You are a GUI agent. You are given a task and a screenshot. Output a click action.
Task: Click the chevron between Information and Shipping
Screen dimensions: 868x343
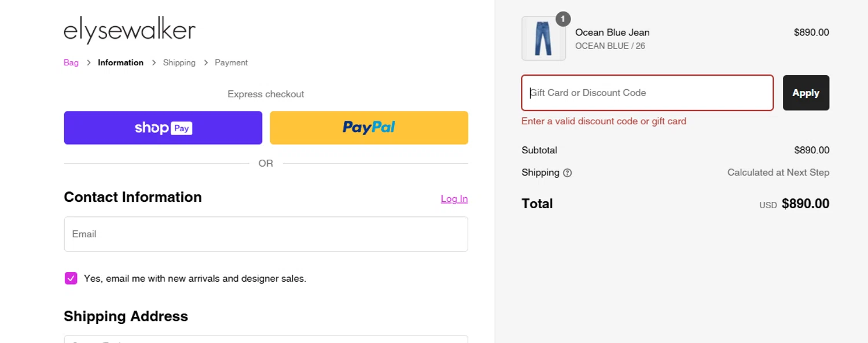[153, 62]
